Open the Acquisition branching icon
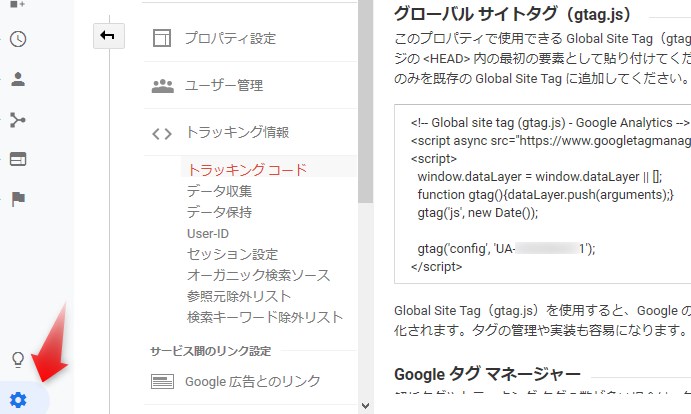691x414 pixels. pyautogui.click(x=18, y=120)
